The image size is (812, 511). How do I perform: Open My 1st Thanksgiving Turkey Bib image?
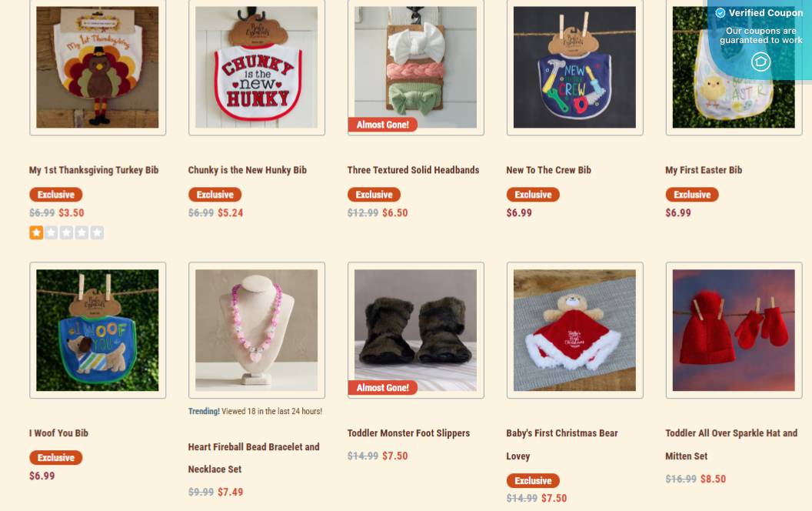pos(98,67)
